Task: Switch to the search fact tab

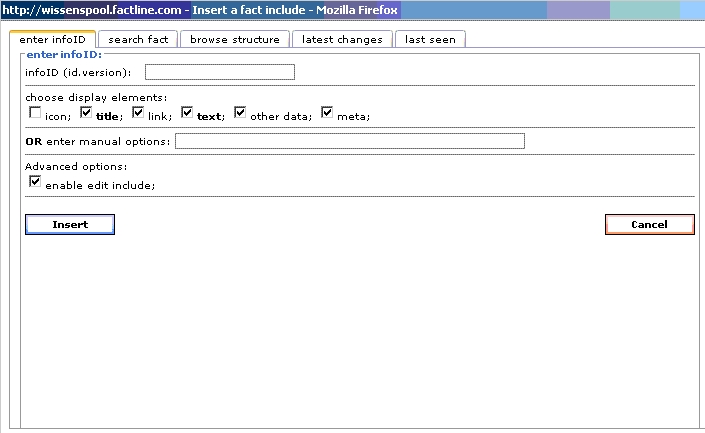Action: coord(139,39)
